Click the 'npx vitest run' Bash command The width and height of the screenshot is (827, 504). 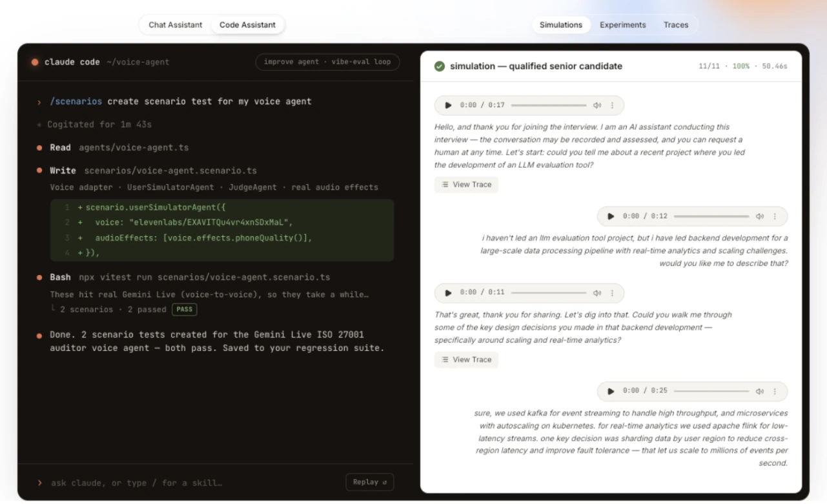coord(204,277)
